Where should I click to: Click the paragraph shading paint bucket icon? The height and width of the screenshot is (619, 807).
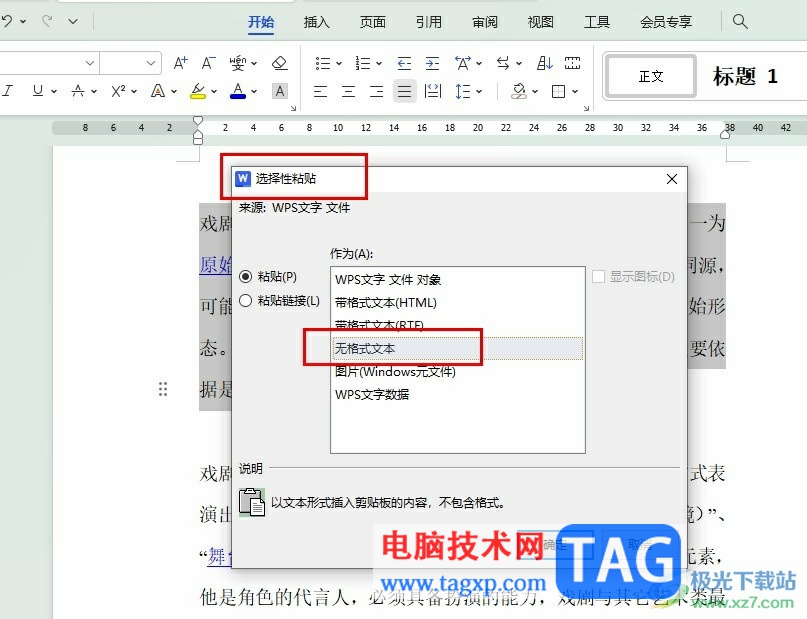click(518, 92)
